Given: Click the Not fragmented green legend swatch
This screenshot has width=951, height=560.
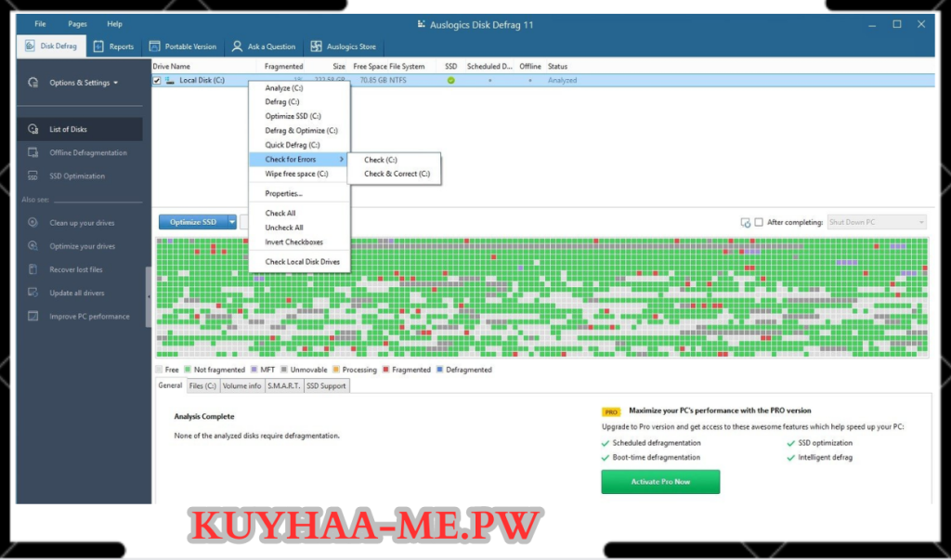Looking at the screenshot, I should tap(188, 370).
